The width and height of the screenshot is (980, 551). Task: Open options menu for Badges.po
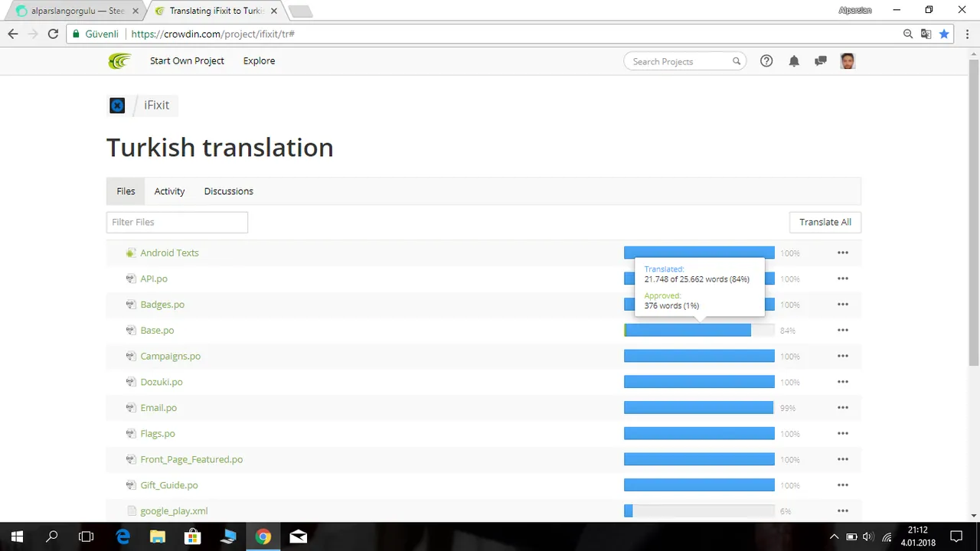(x=843, y=305)
